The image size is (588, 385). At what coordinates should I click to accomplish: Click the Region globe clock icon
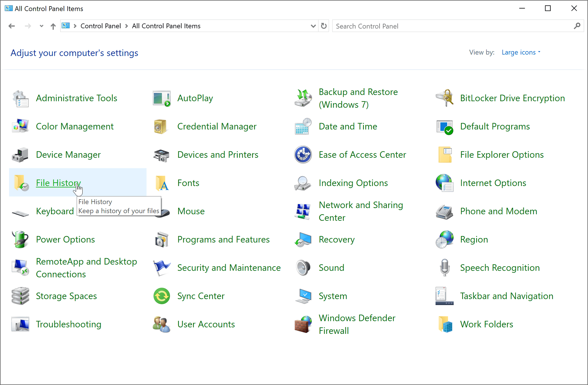pyautogui.click(x=445, y=240)
